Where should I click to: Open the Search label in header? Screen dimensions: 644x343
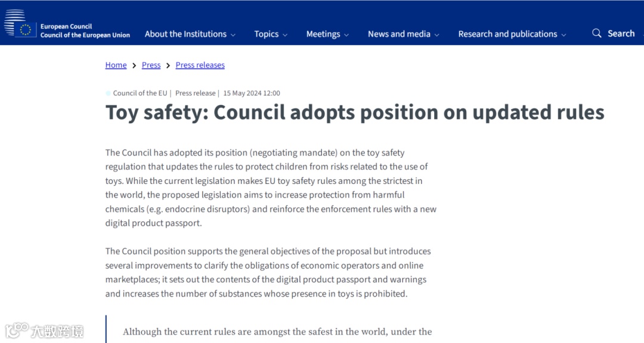tap(621, 33)
